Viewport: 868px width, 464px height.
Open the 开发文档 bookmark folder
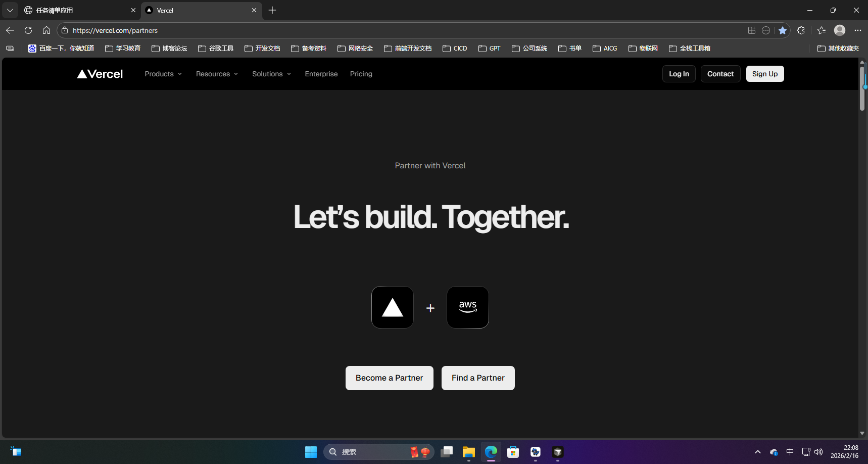tap(262, 49)
